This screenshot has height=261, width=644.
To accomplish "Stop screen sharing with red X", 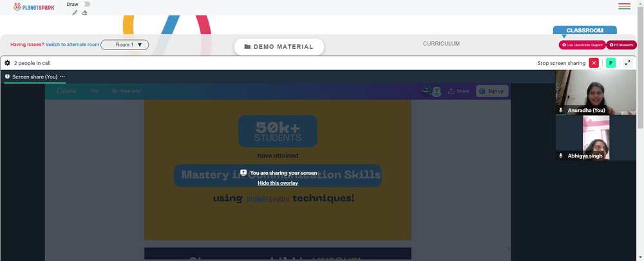I will [x=594, y=63].
